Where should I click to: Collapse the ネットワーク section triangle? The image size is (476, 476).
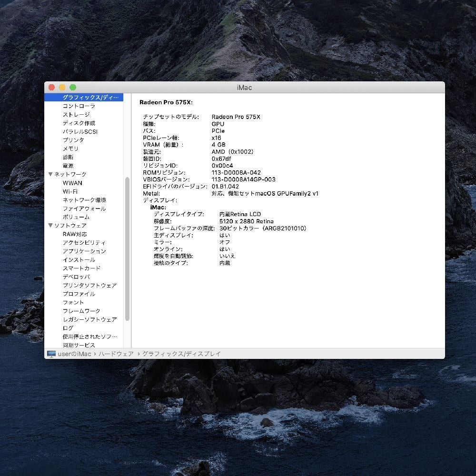(50, 174)
